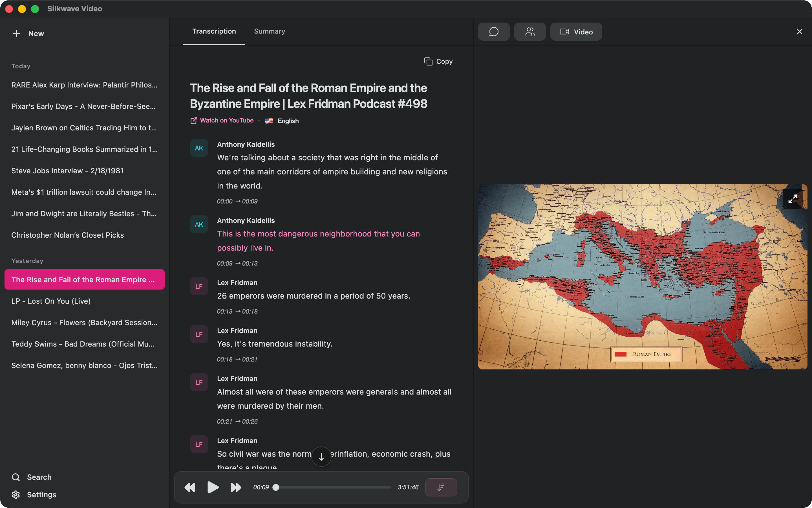The image size is (812, 508).
Task: Open Miley Cyrus - Flowers item
Action: 84,323
